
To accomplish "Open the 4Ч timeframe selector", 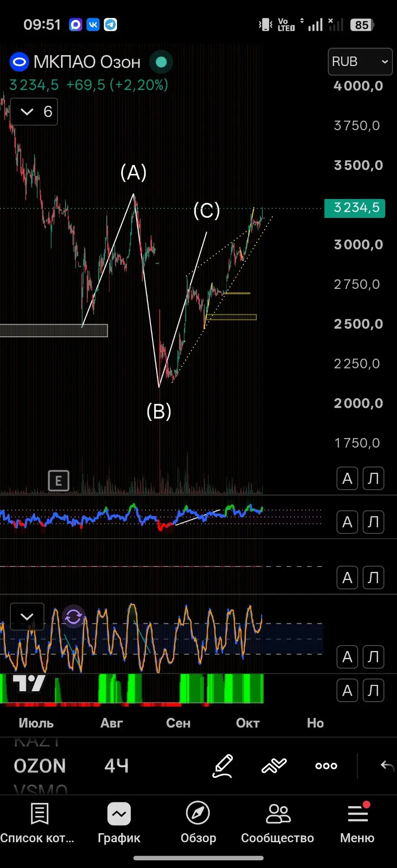I will [x=117, y=766].
